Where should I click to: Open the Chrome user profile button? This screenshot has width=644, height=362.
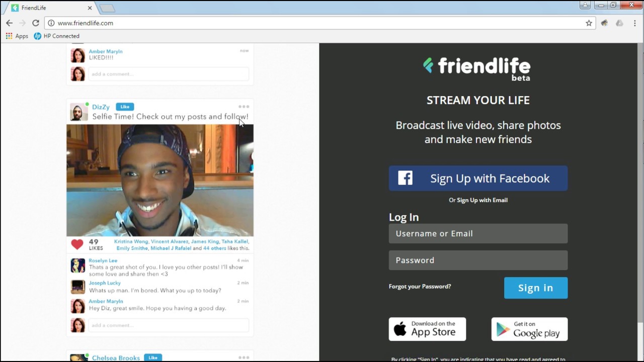[x=585, y=5]
